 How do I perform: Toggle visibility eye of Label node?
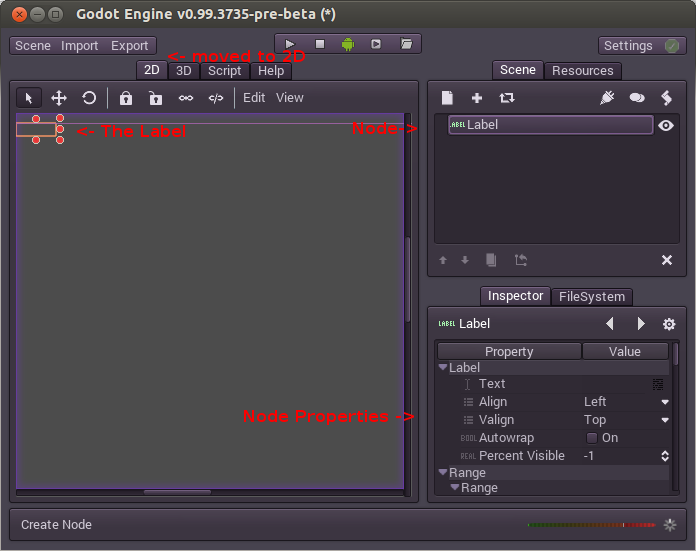[x=666, y=125]
